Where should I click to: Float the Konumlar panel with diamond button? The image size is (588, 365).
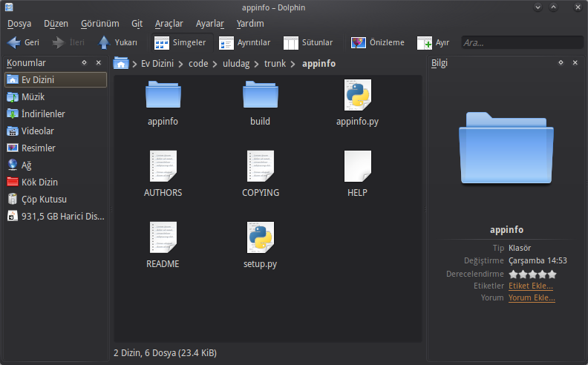point(85,62)
